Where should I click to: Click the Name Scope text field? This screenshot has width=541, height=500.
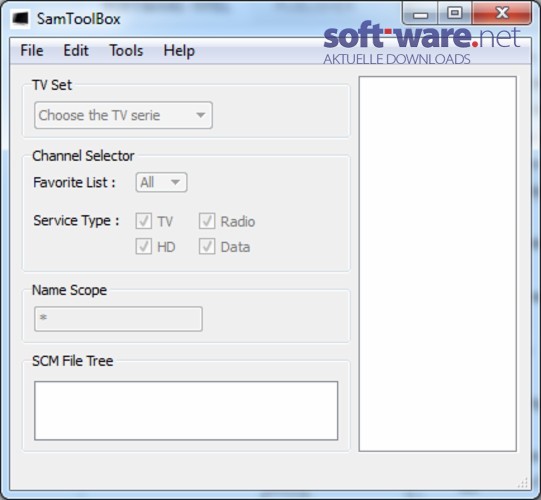pyautogui.click(x=118, y=319)
